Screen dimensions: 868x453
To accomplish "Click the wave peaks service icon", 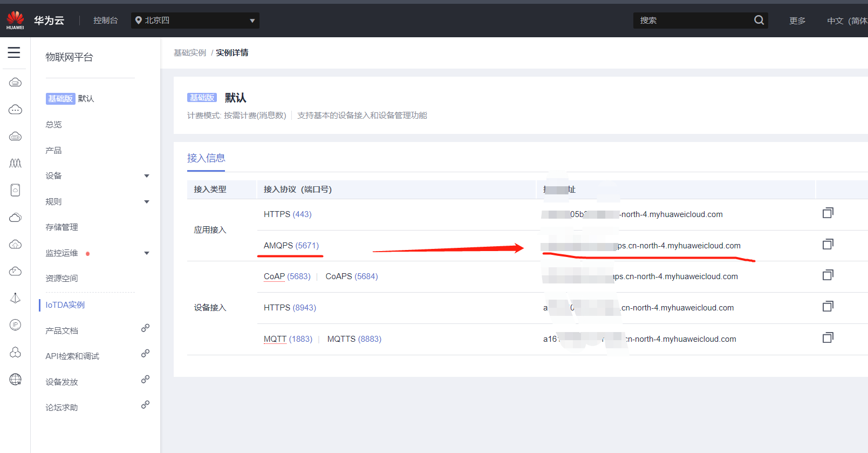I will (x=15, y=163).
